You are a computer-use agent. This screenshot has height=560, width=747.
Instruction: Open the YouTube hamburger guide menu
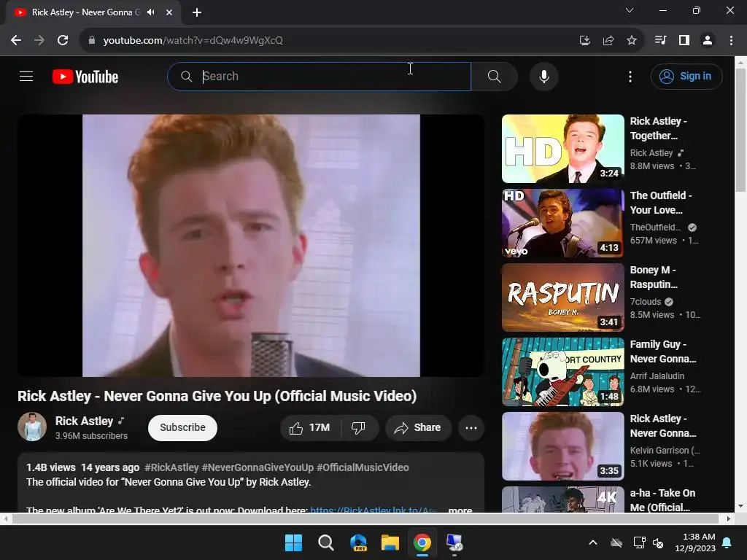pos(26,76)
